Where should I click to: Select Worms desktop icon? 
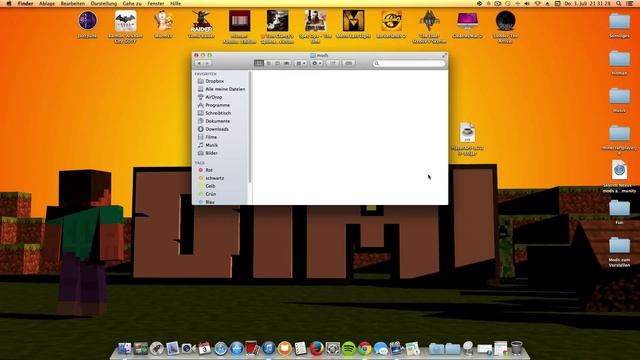[x=163, y=21]
